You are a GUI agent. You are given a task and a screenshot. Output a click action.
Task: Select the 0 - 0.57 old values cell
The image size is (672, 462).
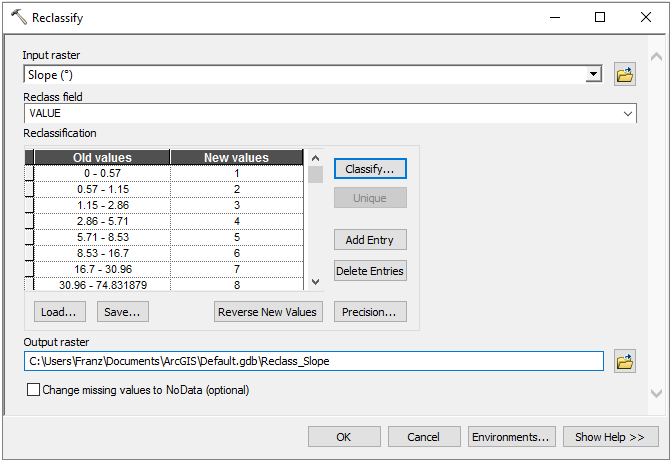click(x=102, y=173)
